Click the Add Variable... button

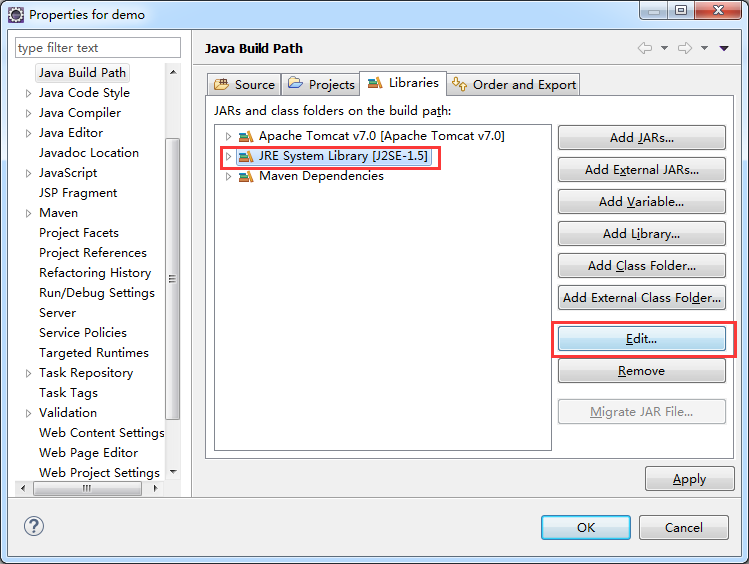(x=642, y=202)
